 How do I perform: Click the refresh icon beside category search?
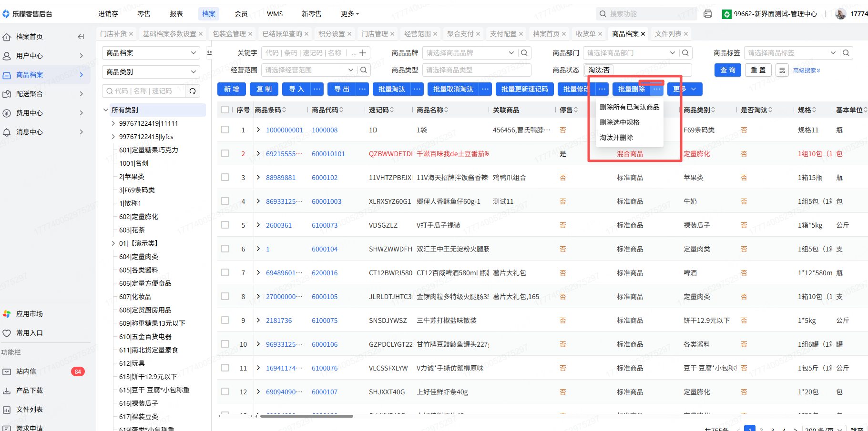point(193,91)
